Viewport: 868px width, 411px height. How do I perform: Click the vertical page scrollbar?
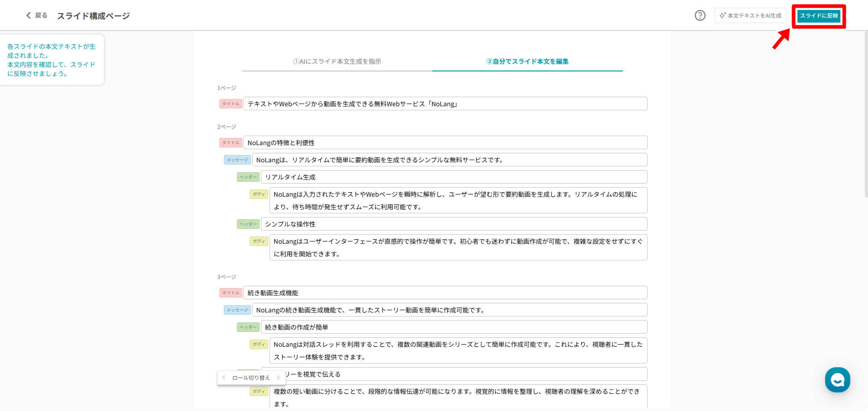pos(866,114)
